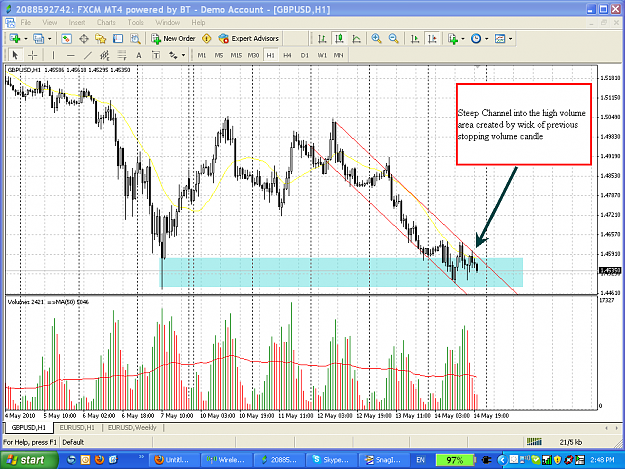This screenshot has width=625, height=469.
Task: Select the H1 timeframe button
Action: (271, 55)
